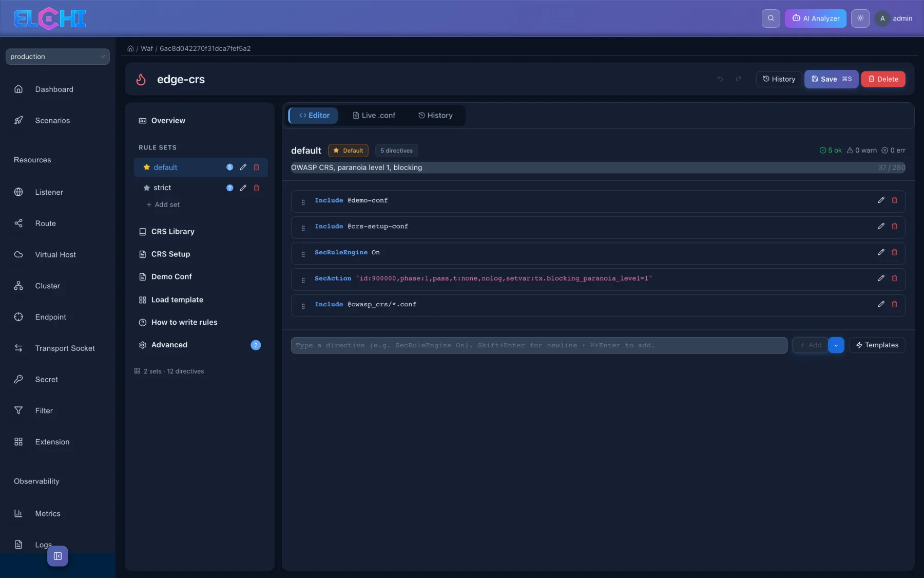Open History button in title bar
This screenshot has height=578, width=924.
(779, 79)
